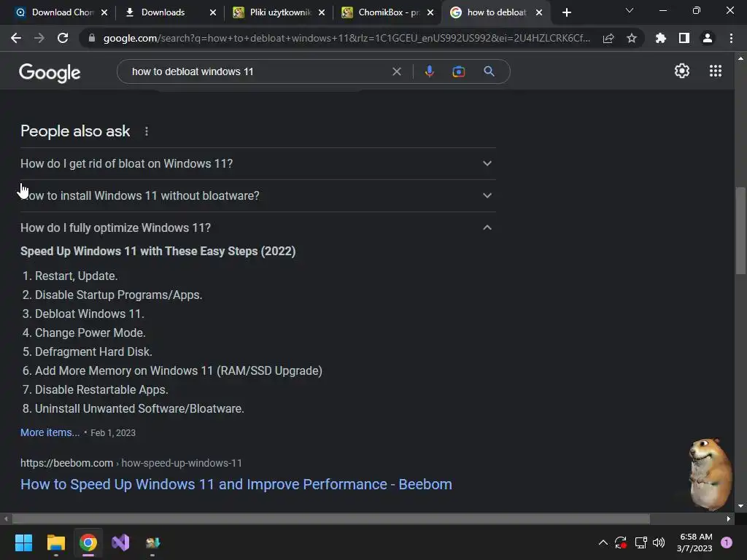This screenshot has width=747, height=560.
Task: Open the More items link
Action: pos(50,432)
